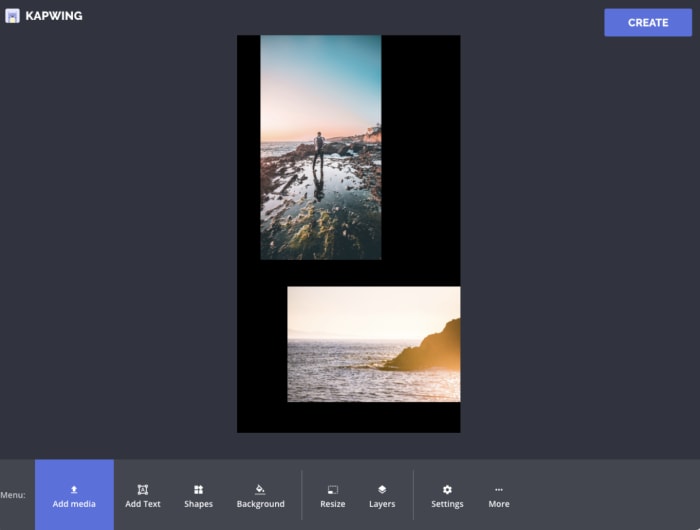Select the portrait photo of man on rocks
Viewport: 700px width, 530px height.
coord(321,147)
